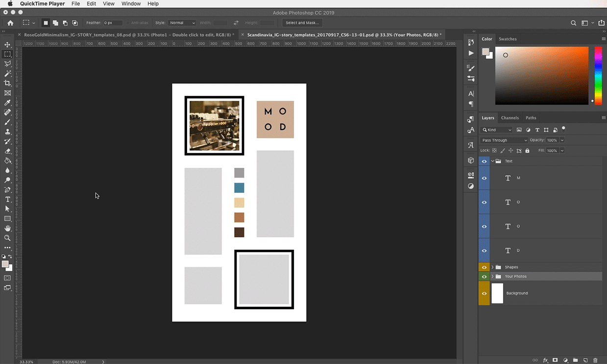The width and height of the screenshot is (607, 364).
Task: Select the Eyedropper tool
Action: [7, 103]
